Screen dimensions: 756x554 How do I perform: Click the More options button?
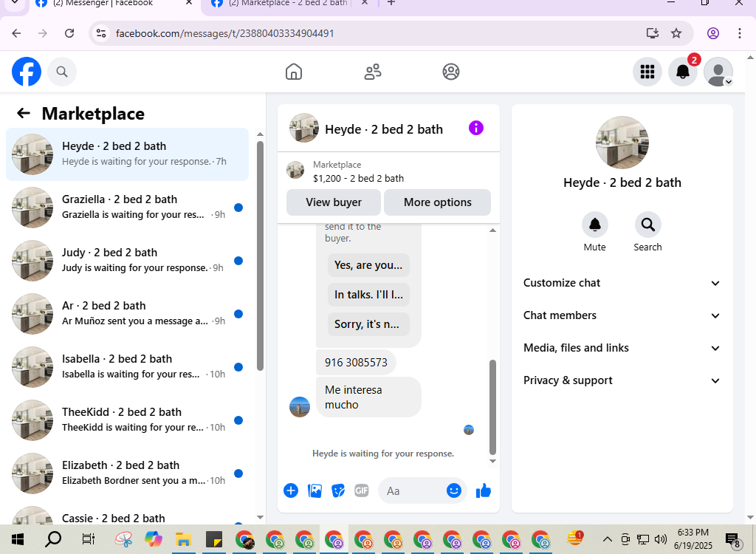click(x=437, y=202)
